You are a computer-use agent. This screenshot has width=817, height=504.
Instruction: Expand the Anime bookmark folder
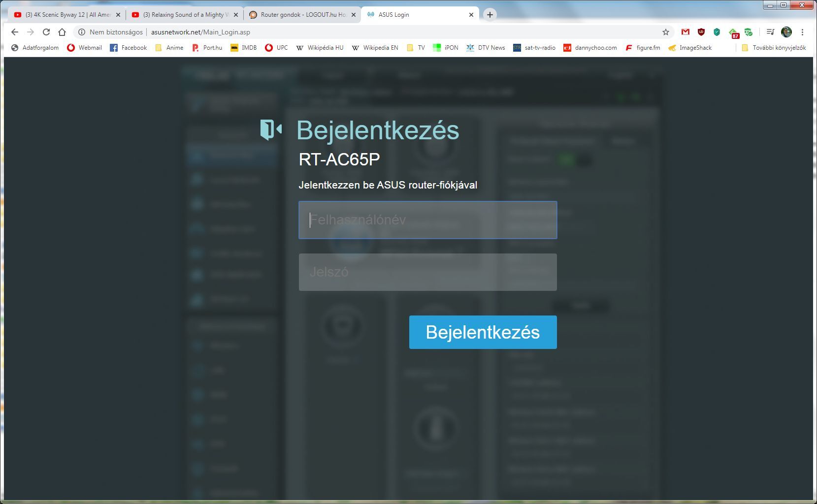click(169, 48)
